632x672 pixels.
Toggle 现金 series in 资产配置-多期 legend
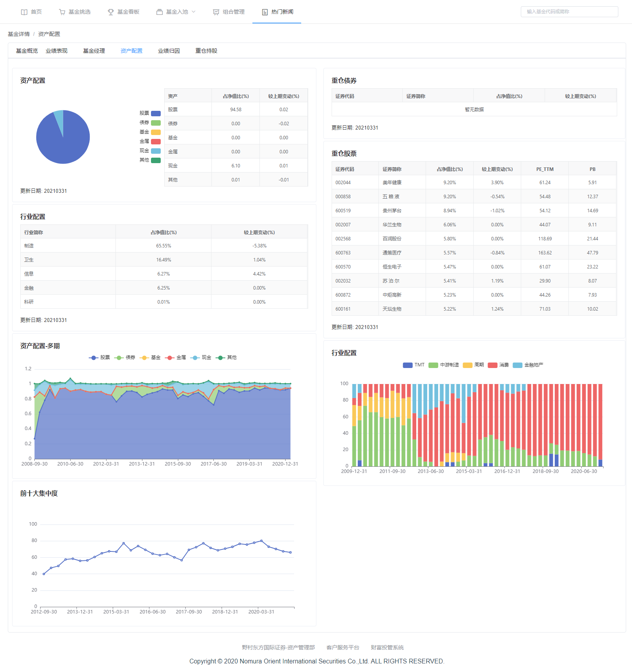pos(201,357)
